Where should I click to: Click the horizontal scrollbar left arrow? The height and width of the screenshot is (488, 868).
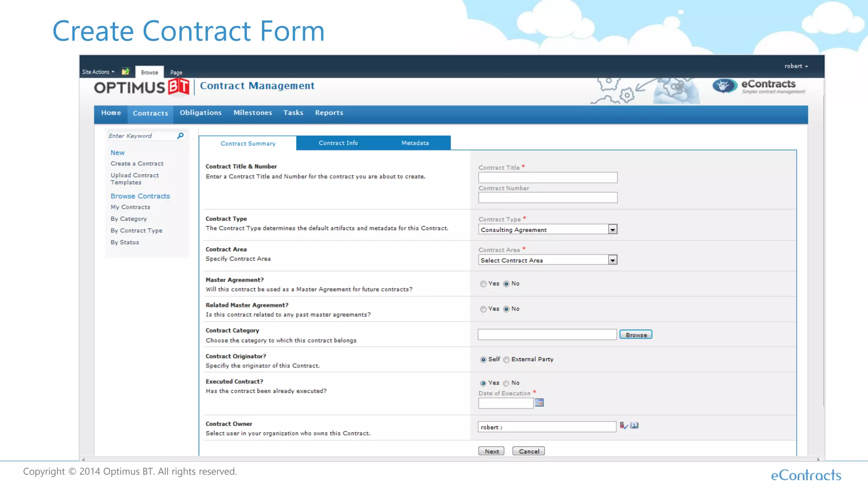point(83,459)
